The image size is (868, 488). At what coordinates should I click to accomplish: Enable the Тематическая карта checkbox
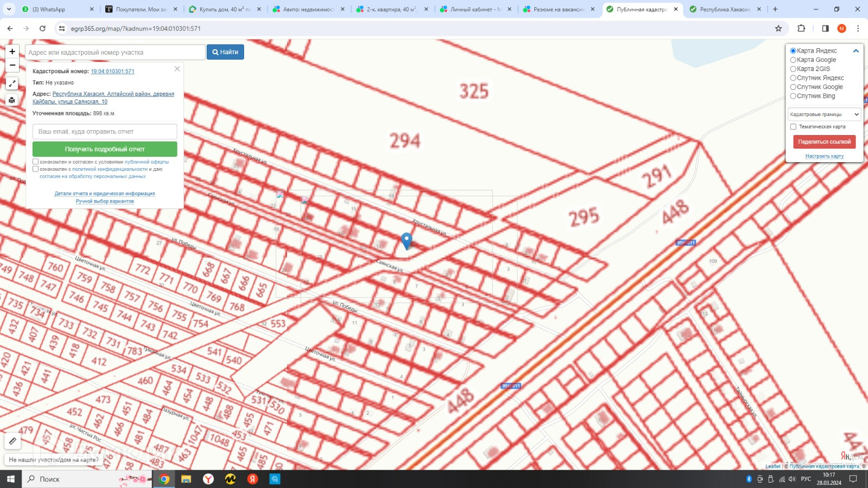click(793, 126)
